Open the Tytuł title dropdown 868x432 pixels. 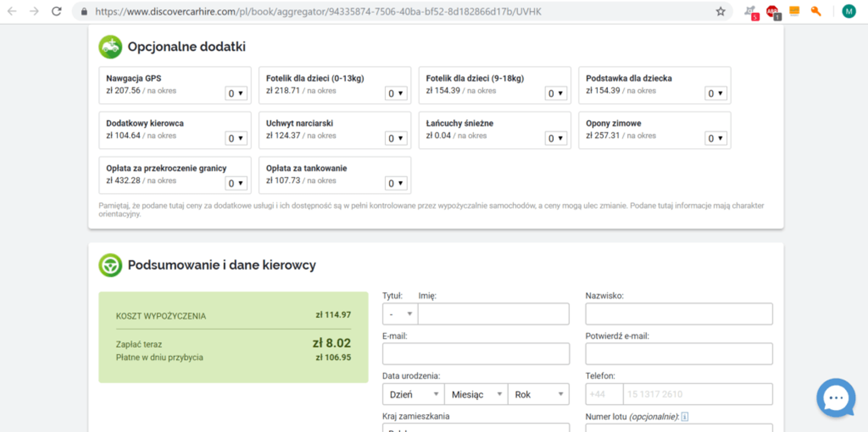click(x=400, y=314)
